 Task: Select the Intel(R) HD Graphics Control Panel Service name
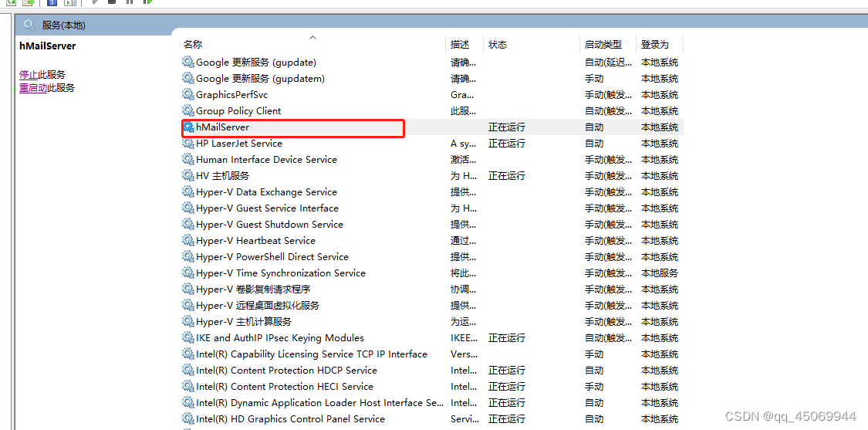pyautogui.click(x=291, y=418)
